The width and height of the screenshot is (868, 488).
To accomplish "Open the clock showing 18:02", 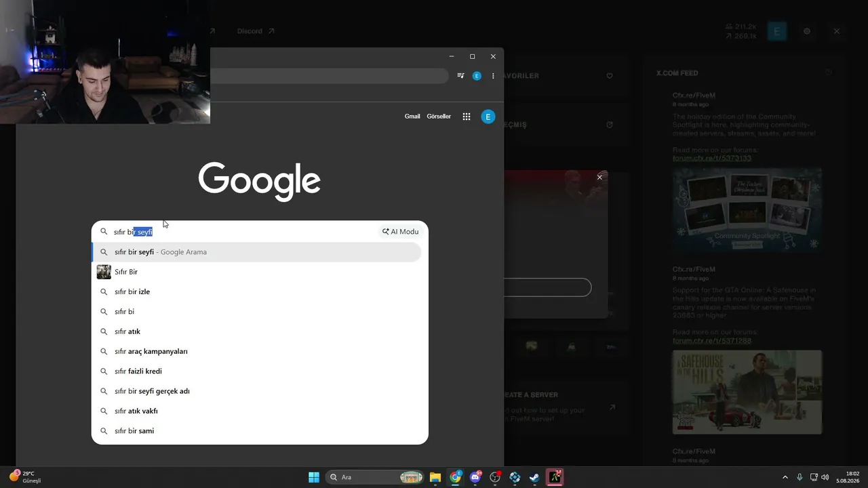I will pyautogui.click(x=848, y=477).
